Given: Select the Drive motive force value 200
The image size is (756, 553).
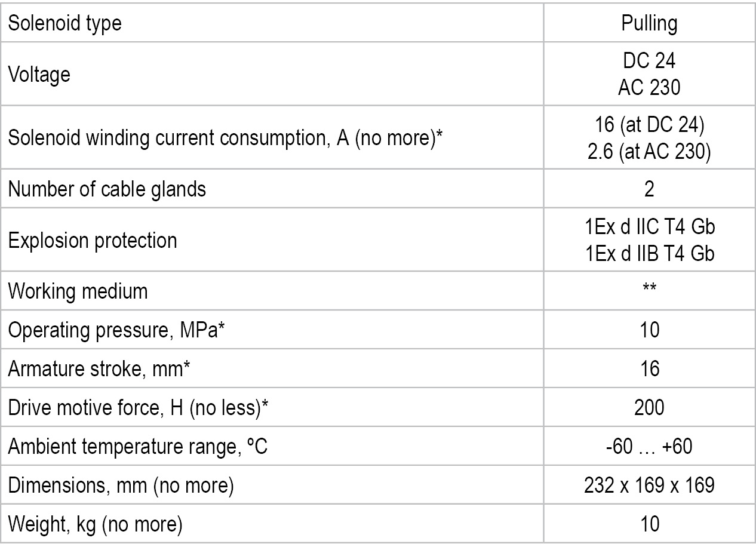Looking at the screenshot, I should (649, 407).
